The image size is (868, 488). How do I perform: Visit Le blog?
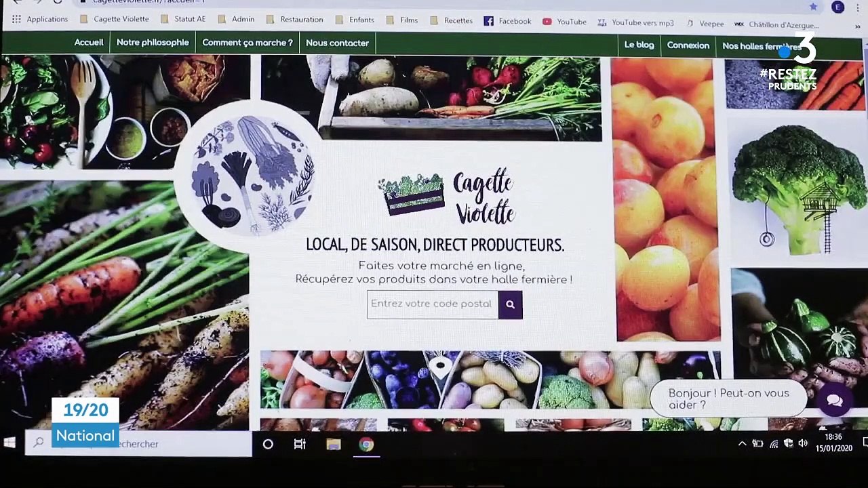click(639, 45)
